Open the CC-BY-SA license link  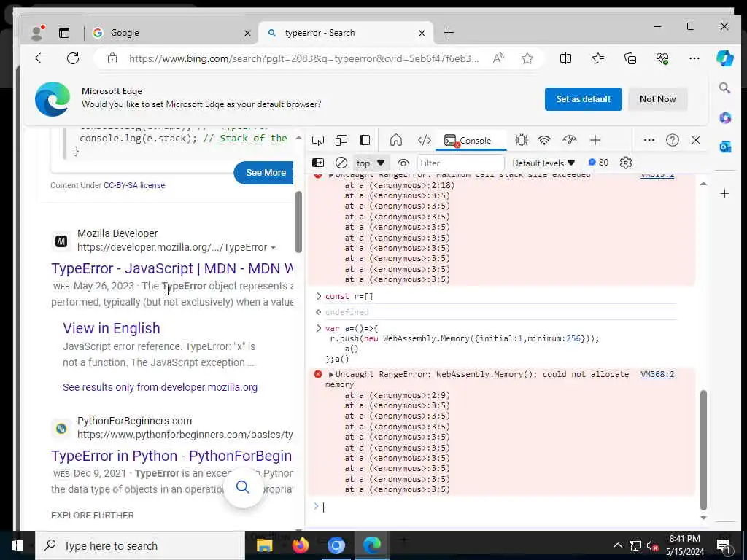134,185
